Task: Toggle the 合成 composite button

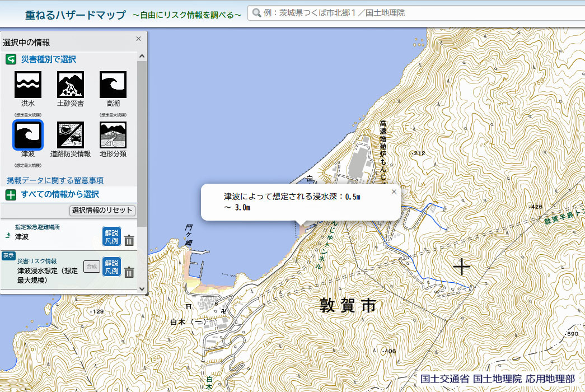Action: click(91, 267)
